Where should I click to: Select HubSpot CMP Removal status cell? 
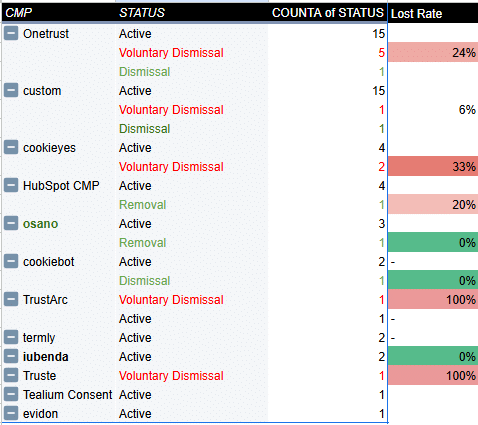point(192,205)
